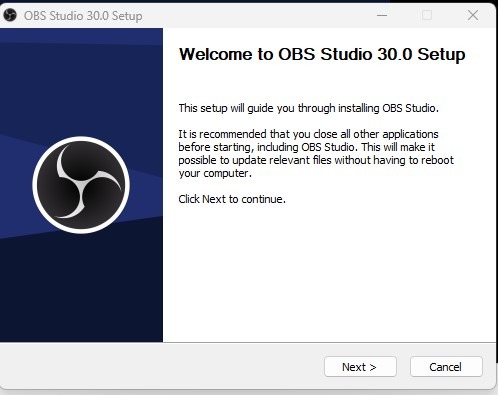Click the 'Click Next to continue.' text
Viewport: 498px width, 395px height.
coord(232,199)
